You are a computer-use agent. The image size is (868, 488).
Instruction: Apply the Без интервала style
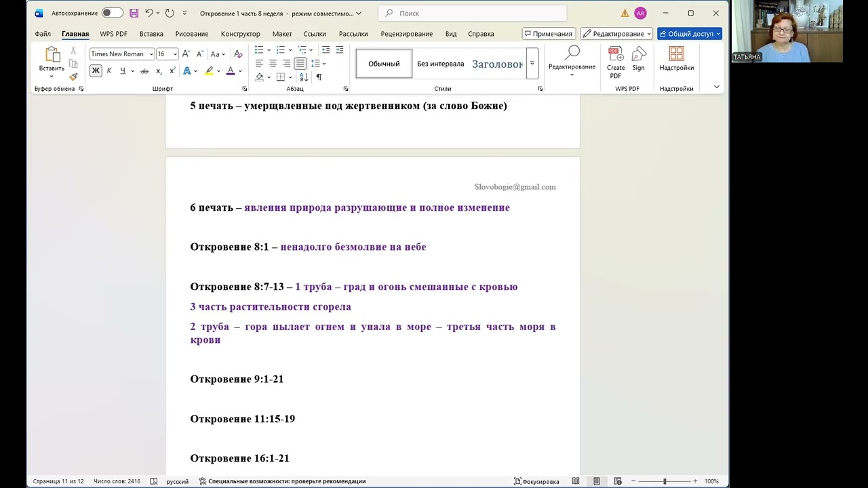click(440, 64)
